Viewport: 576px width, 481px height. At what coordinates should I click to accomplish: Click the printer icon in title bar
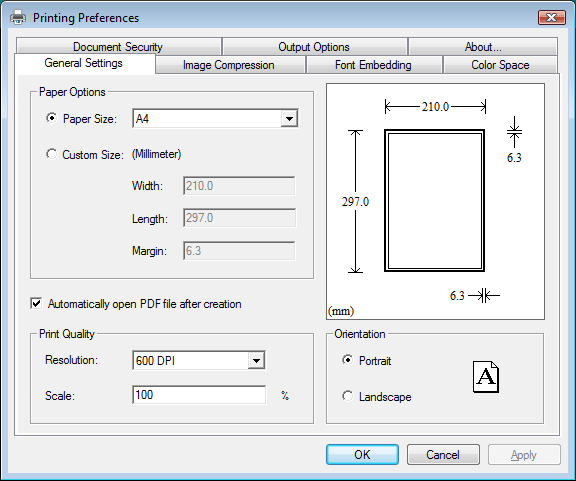[18, 17]
